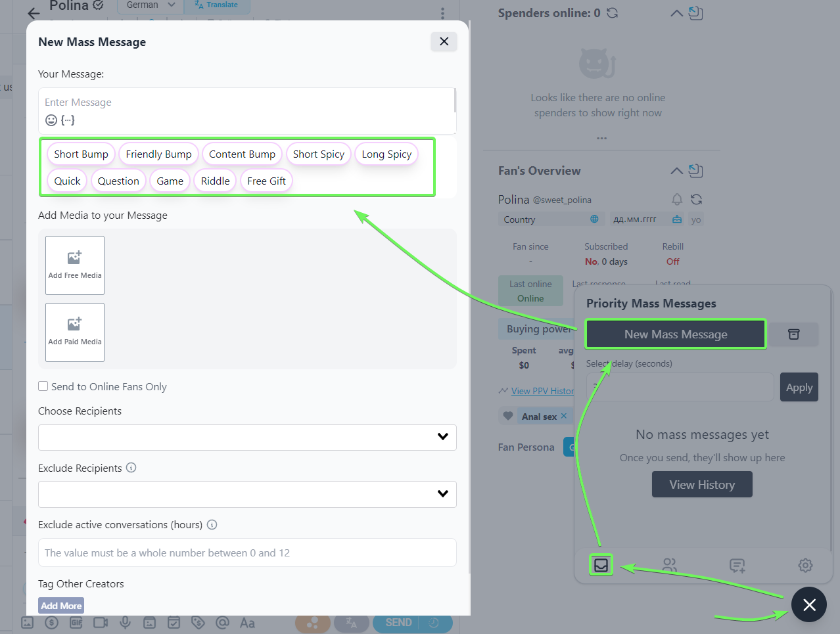Click Add Free Media tile
This screenshot has height=634, width=840.
click(x=75, y=265)
